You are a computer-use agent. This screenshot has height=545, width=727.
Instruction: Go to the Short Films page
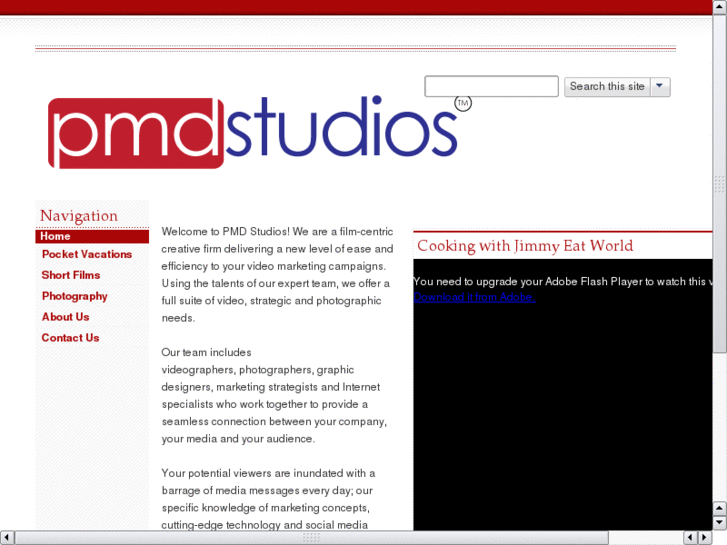[x=71, y=275]
